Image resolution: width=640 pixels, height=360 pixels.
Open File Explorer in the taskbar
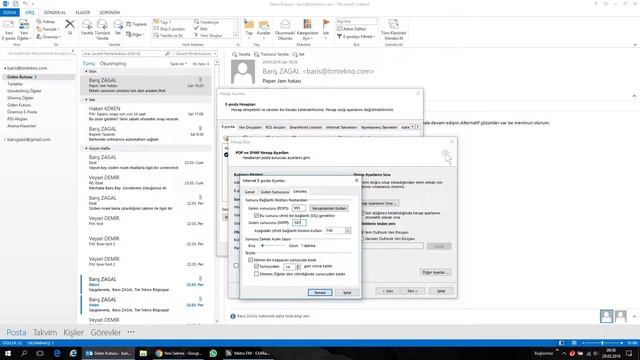(x=143, y=353)
